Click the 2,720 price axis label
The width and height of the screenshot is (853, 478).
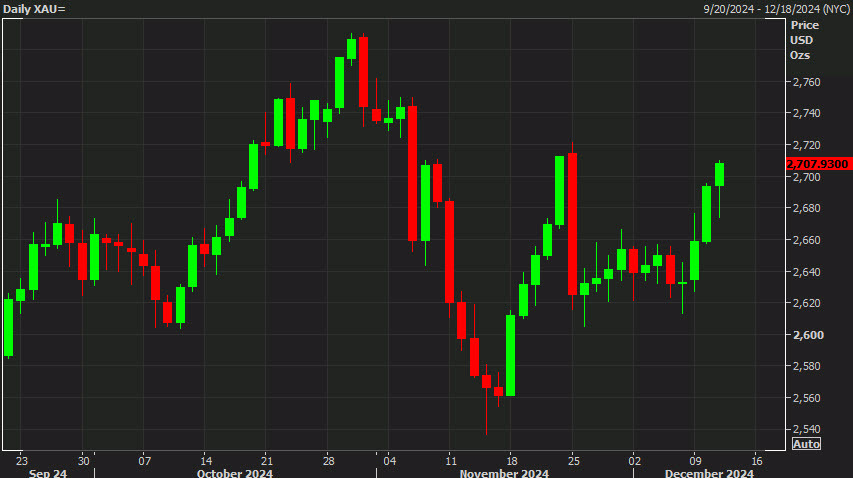pyautogui.click(x=807, y=145)
